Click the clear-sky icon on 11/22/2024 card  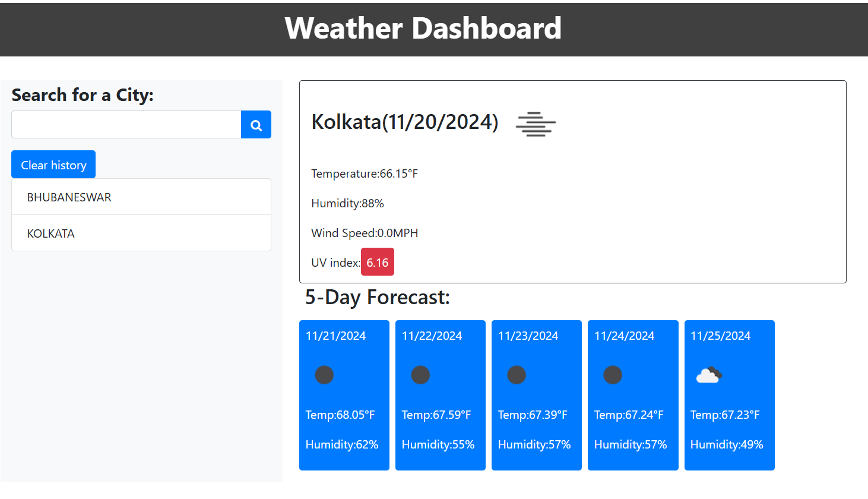(x=420, y=375)
